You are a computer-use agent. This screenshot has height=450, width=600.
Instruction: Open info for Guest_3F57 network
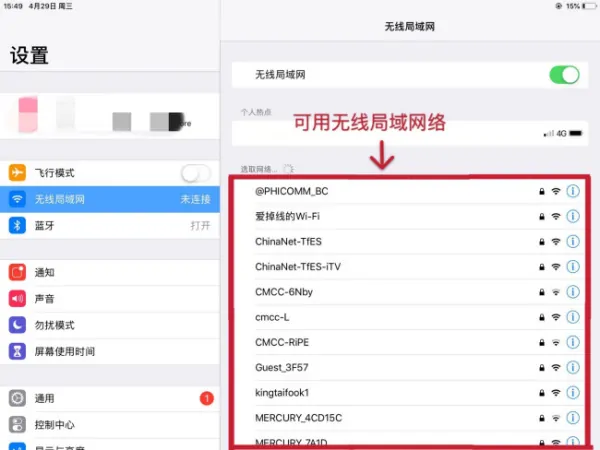click(572, 367)
